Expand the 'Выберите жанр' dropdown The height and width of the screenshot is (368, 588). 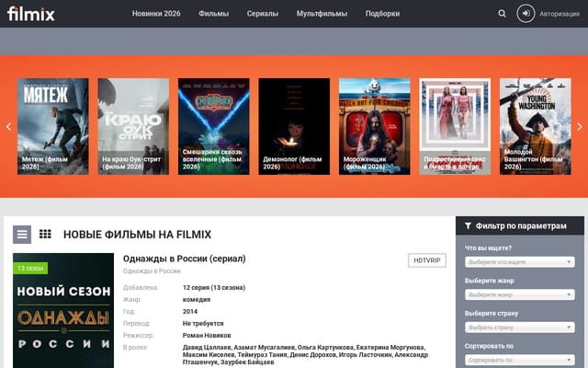(x=520, y=294)
